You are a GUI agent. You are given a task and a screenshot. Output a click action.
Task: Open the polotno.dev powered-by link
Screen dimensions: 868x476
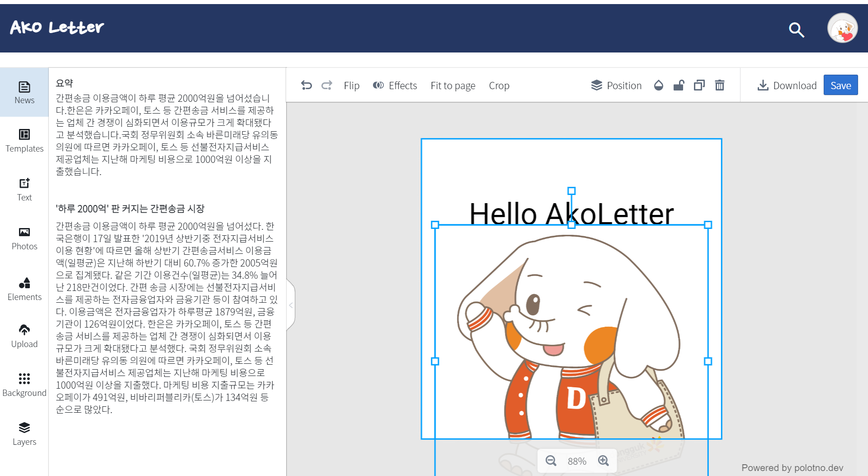click(x=792, y=468)
